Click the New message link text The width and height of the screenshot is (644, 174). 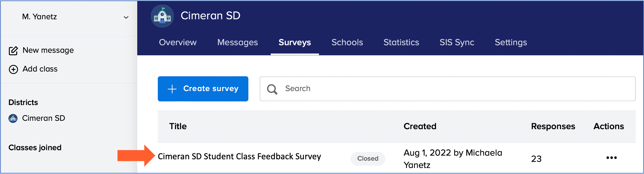click(x=48, y=50)
